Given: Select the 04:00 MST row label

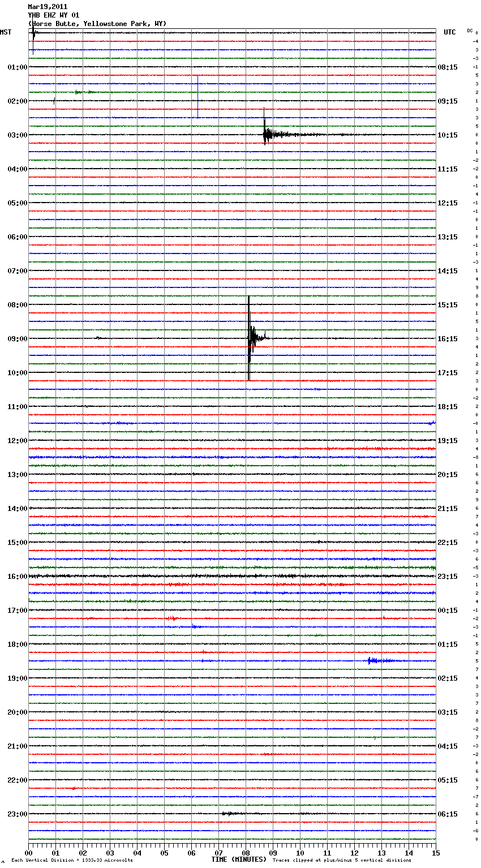Looking at the screenshot, I should coord(18,169).
